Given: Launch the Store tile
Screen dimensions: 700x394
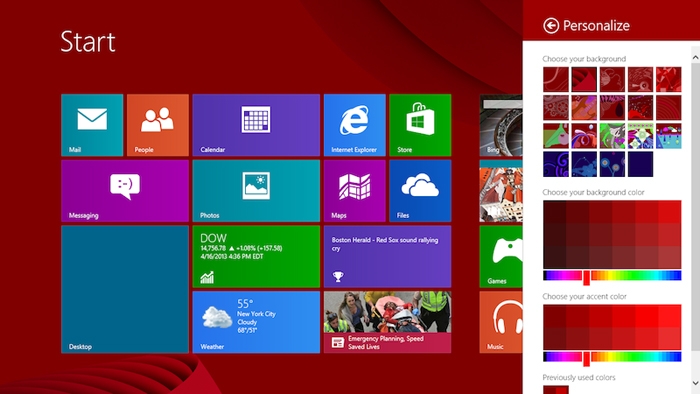Looking at the screenshot, I should (420, 125).
